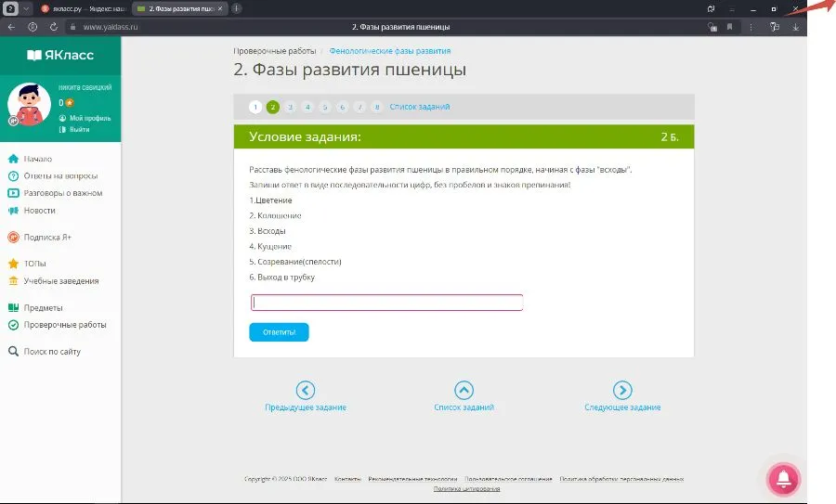Open Мой профиль link

90,118
